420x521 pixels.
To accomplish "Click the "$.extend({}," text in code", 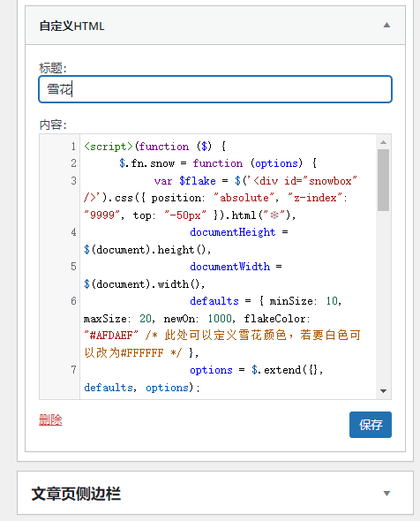I will 287,370.
